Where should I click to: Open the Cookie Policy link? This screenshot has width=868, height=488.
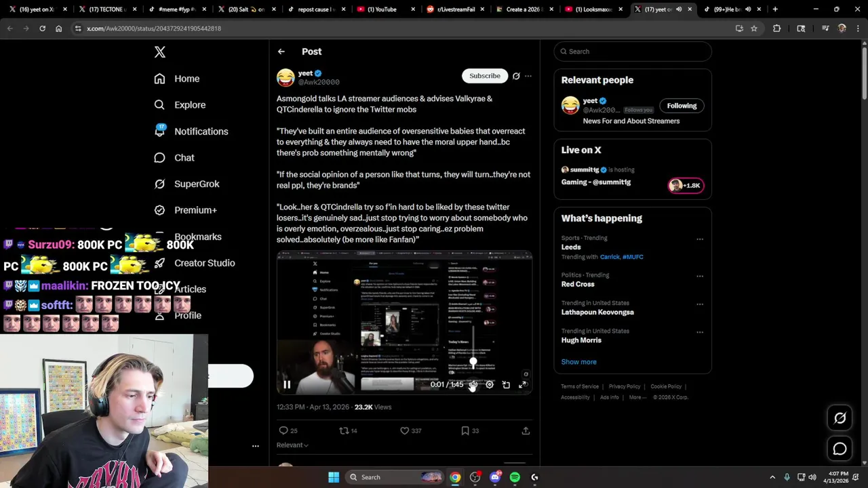(x=666, y=386)
